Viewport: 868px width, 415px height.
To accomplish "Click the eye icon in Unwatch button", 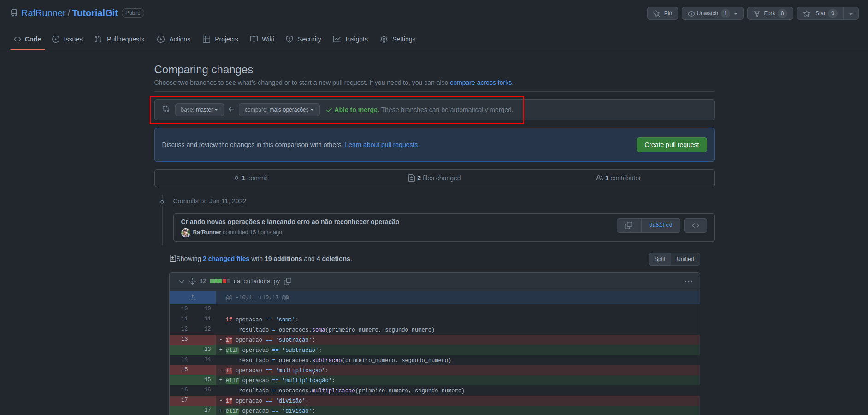I will [x=691, y=13].
